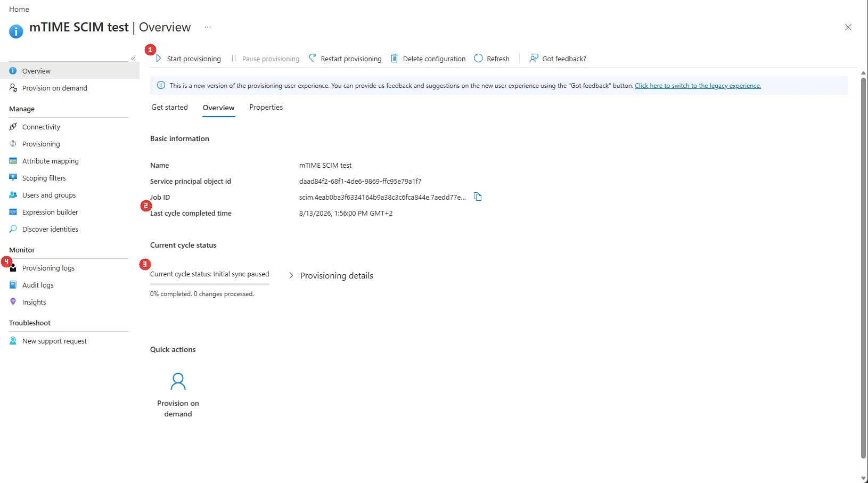Click the cycle status progress bar
The image size is (868, 483).
point(210,284)
